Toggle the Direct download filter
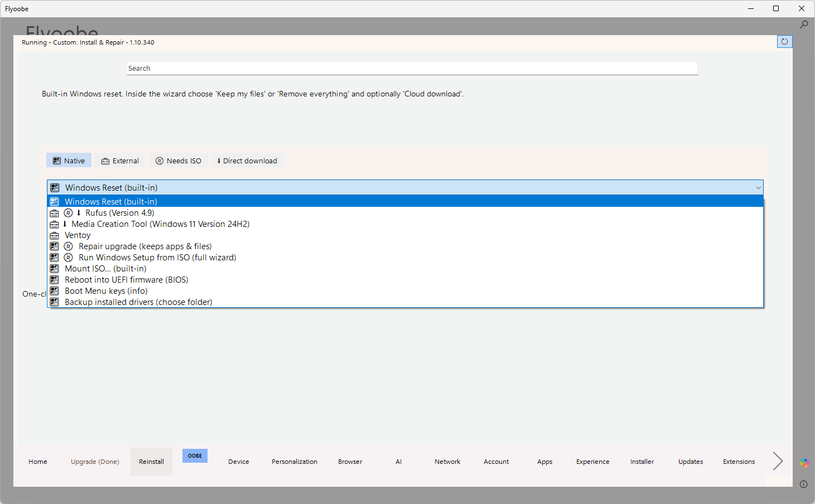The image size is (815, 504). pyautogui.click(x=247, y=161)
